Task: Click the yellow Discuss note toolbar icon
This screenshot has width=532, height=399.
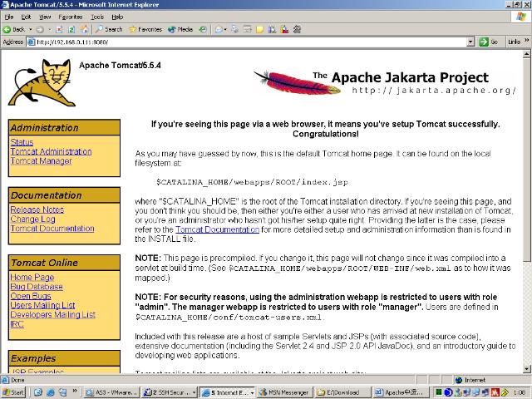Action: (259, 30)
